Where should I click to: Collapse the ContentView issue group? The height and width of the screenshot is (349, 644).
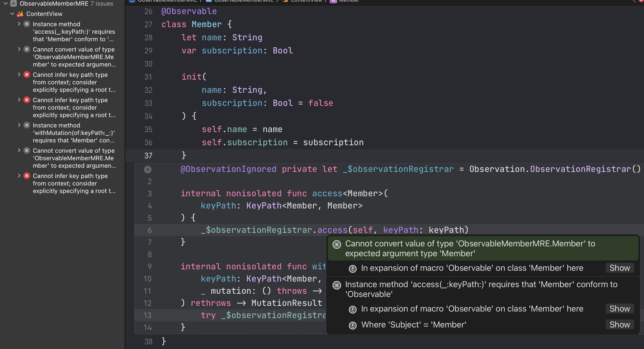pyautogui.click(x=12, y=14)
